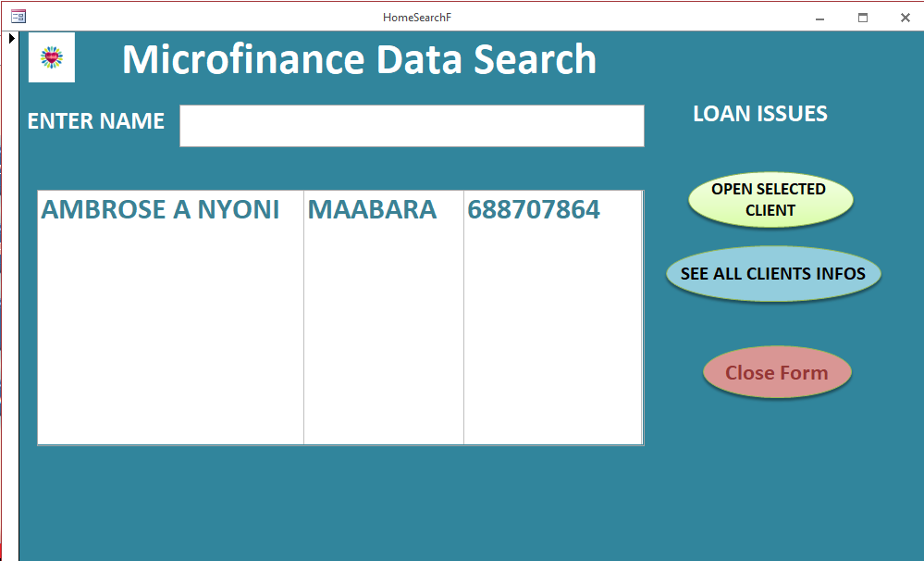Screen dimensions: 924x561
Task: Click the LOAN ISSUES label
Action: point(760,114)
